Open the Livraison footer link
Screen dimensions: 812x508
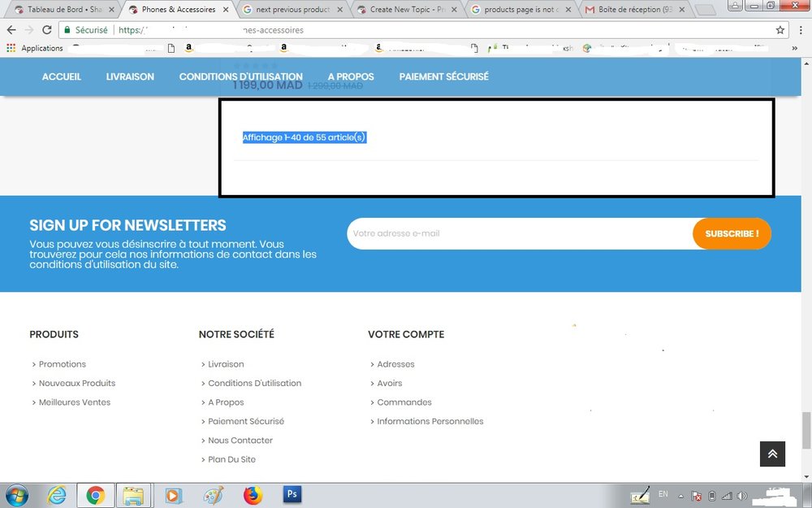coord(226,364)
